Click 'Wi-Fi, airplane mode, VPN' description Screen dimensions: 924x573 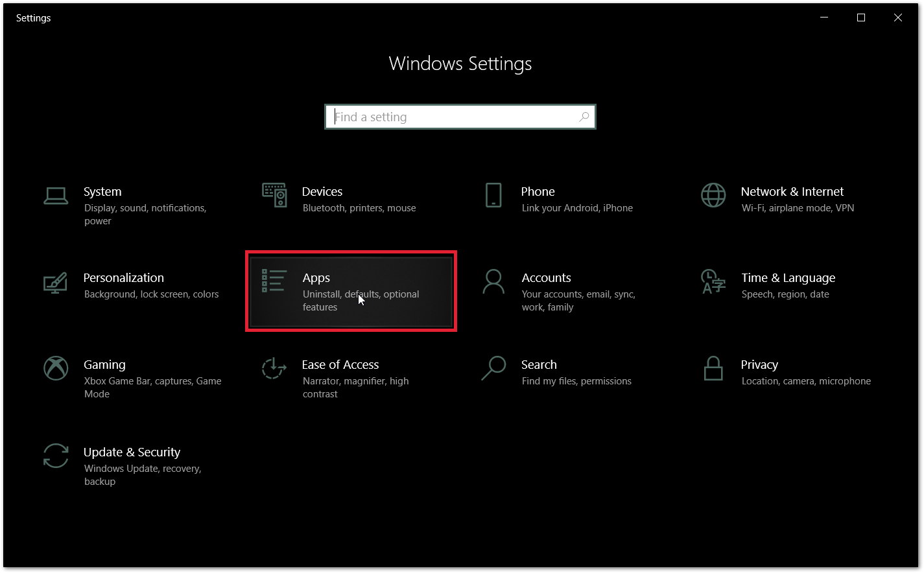point(798,208)
